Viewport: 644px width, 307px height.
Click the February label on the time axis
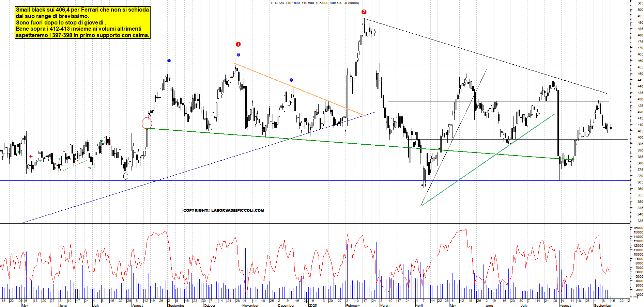(x=353, y=305)
